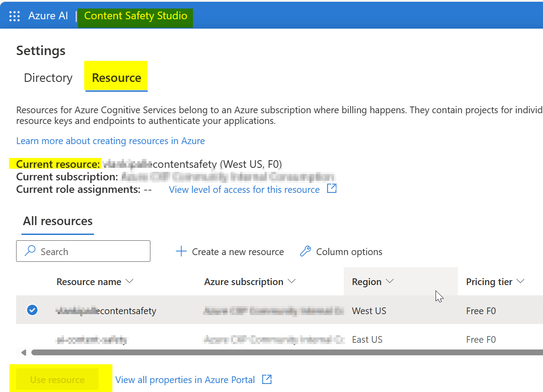Viewport: 543px width, 392px height.
Task: Open Pricing tier column dropdown
Action: [x=521, y=281]
